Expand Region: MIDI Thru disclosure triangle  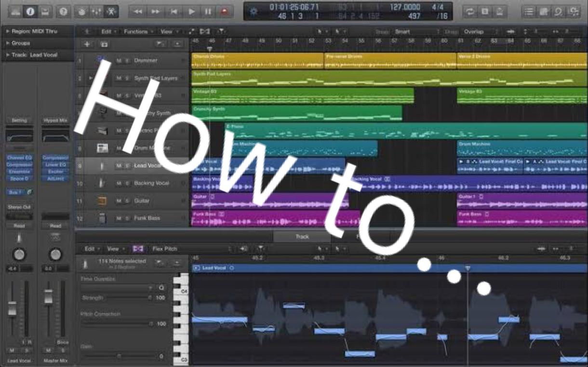8,31
